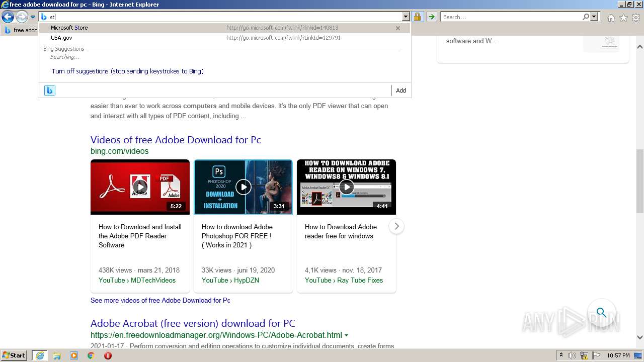Click Turn off suggestions link
This screenshot has width=644, height=362.
tap(127, 71)
